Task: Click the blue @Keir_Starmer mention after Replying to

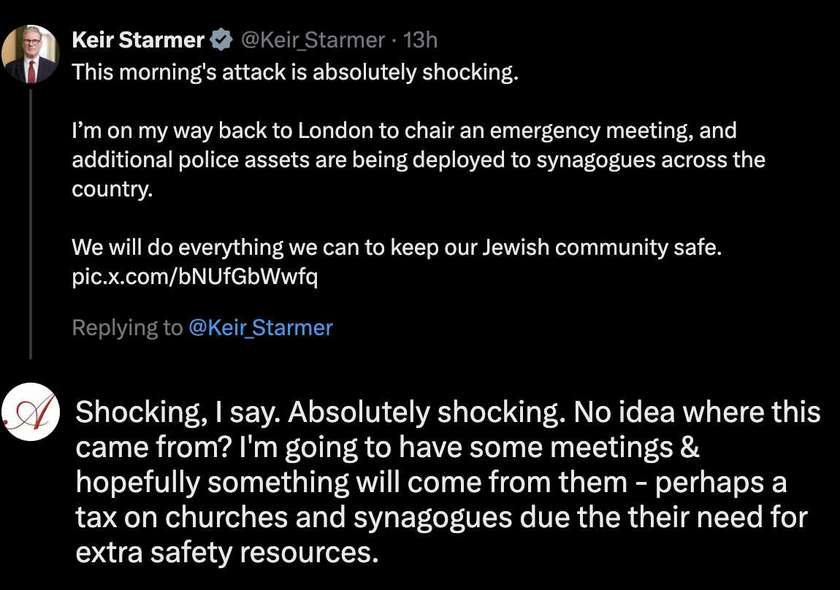Action: coord(260,327)
